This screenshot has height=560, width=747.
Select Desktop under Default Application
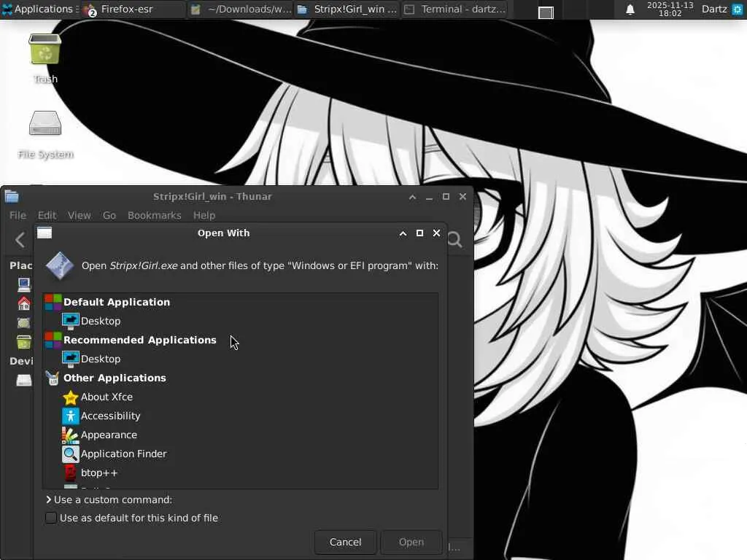[241, 321]
